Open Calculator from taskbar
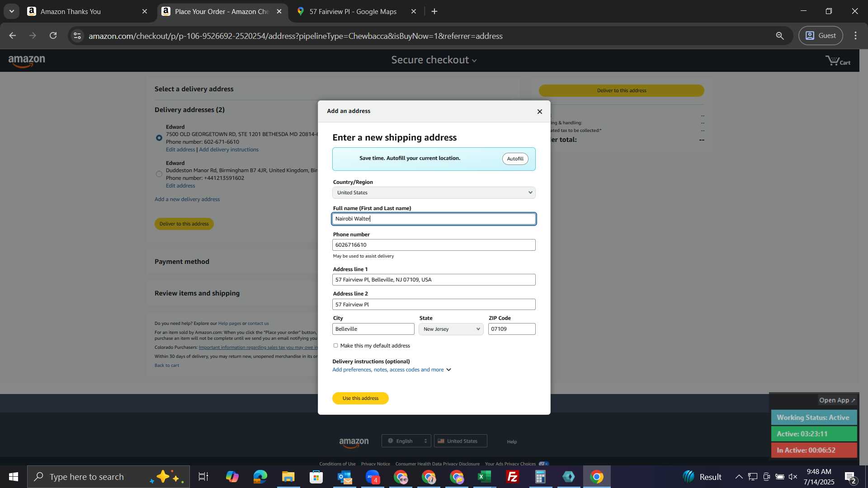The width and height of the screenshot is (868, 488). [541, 477]
